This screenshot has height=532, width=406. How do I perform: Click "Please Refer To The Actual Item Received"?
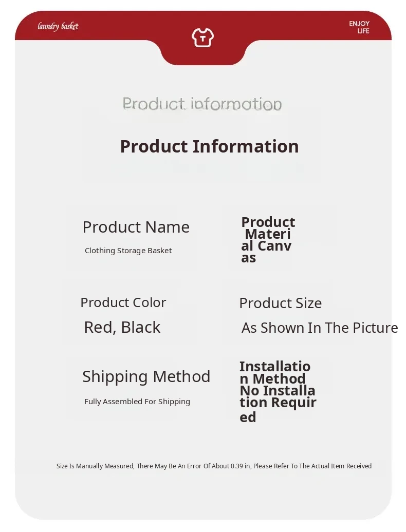(312, 466)
